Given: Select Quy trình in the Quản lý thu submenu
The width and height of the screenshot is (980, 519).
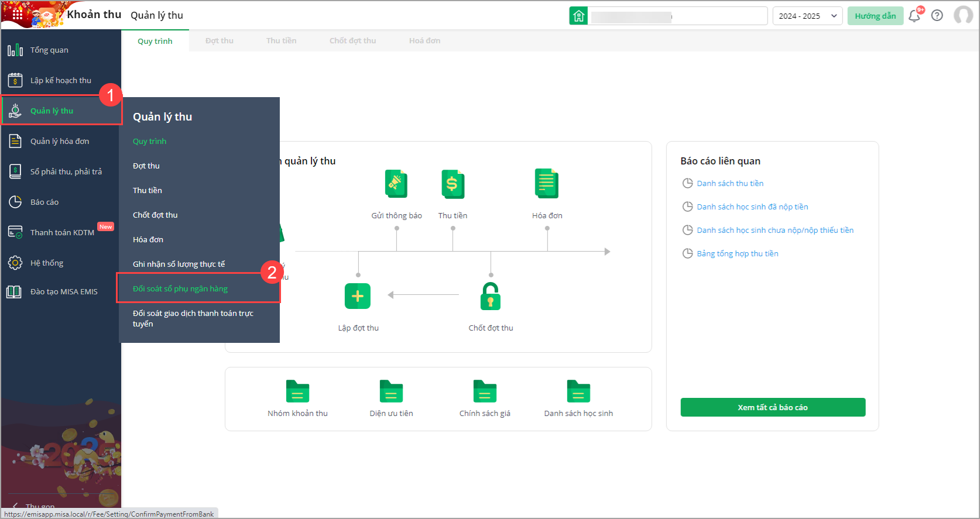Looking at the screenshot, I should click(x=149, y=141).
